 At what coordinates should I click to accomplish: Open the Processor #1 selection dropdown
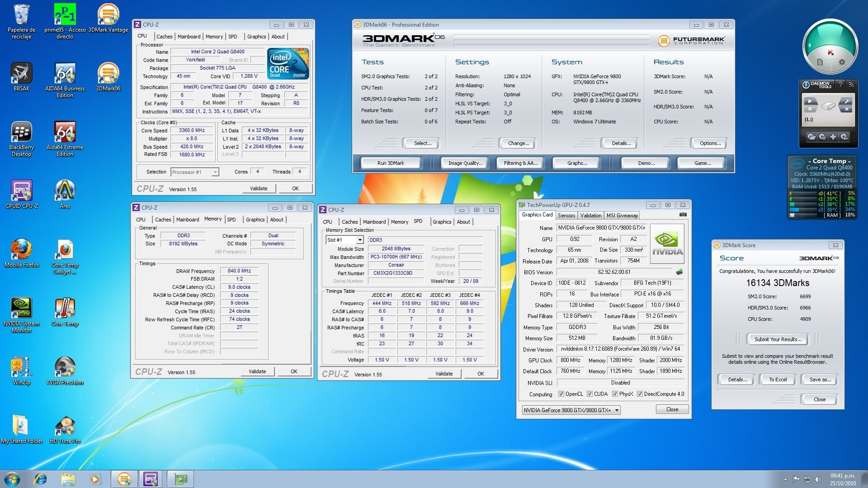coord(195,172)
